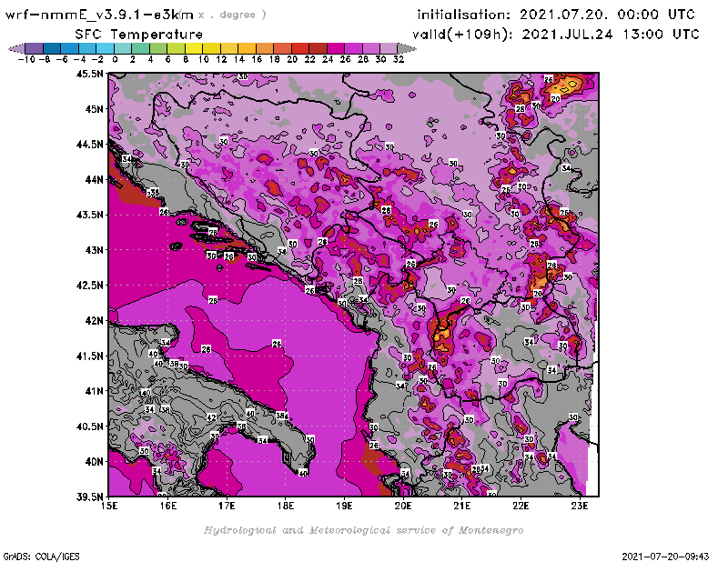Click the longitude axis label '21E'
The image size is (728, 562).
[x=462, y=506]
